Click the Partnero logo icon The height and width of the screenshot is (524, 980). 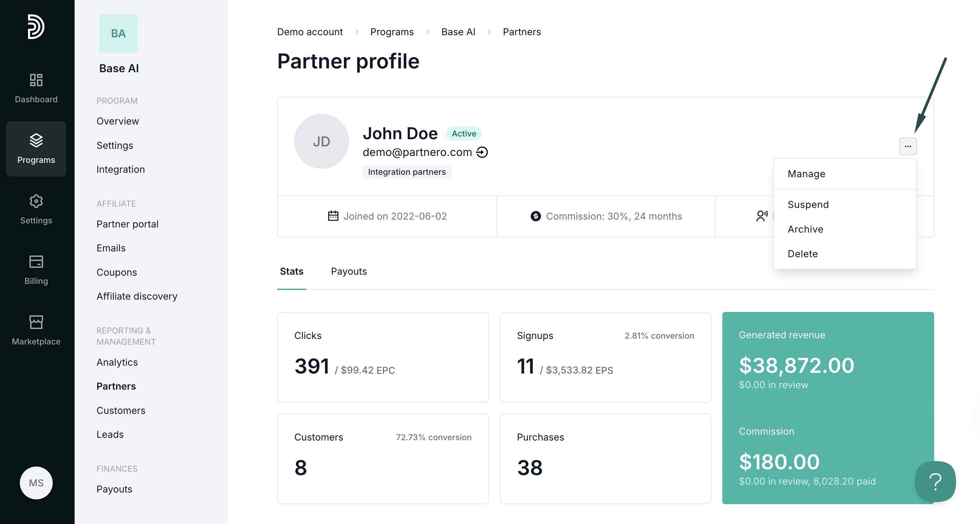pos(36,27)
